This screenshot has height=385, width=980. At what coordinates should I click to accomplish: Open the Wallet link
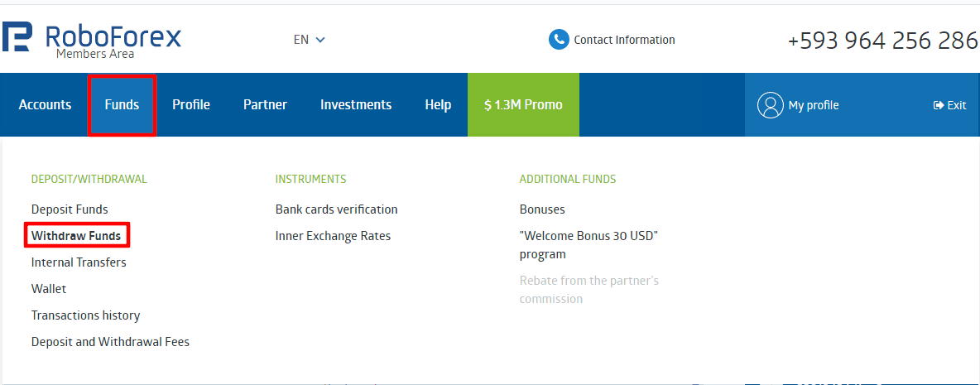49,289
